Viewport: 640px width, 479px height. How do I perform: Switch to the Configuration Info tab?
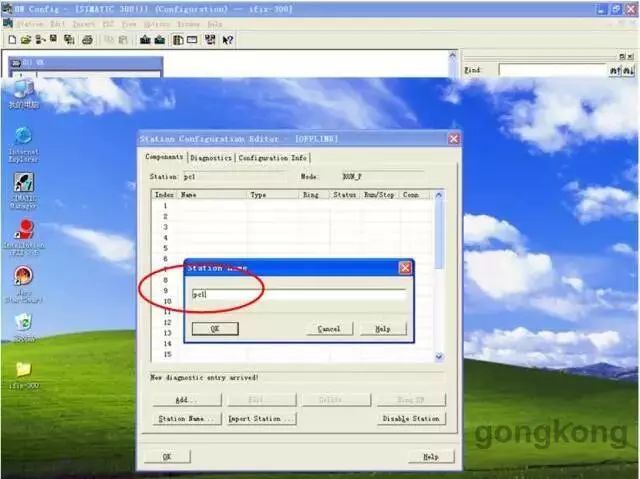click(x=273, y=158)
